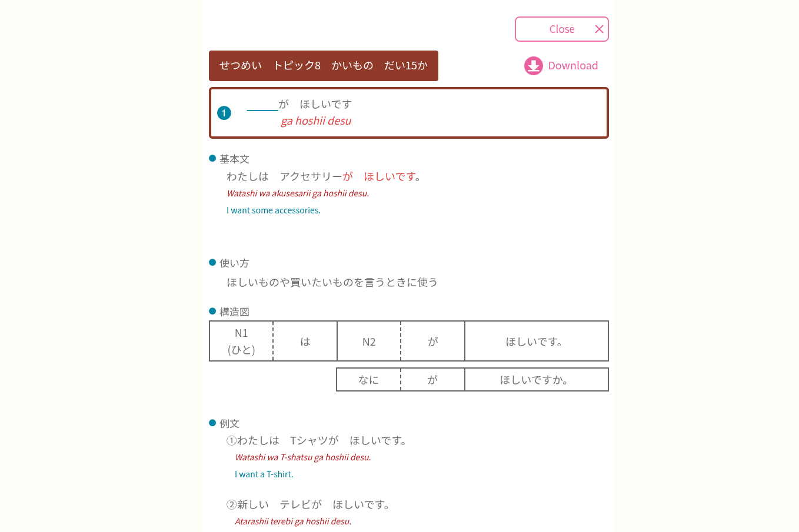Click the blue bullet beside 使い方

pyautogui.click(x=212, y=262)
